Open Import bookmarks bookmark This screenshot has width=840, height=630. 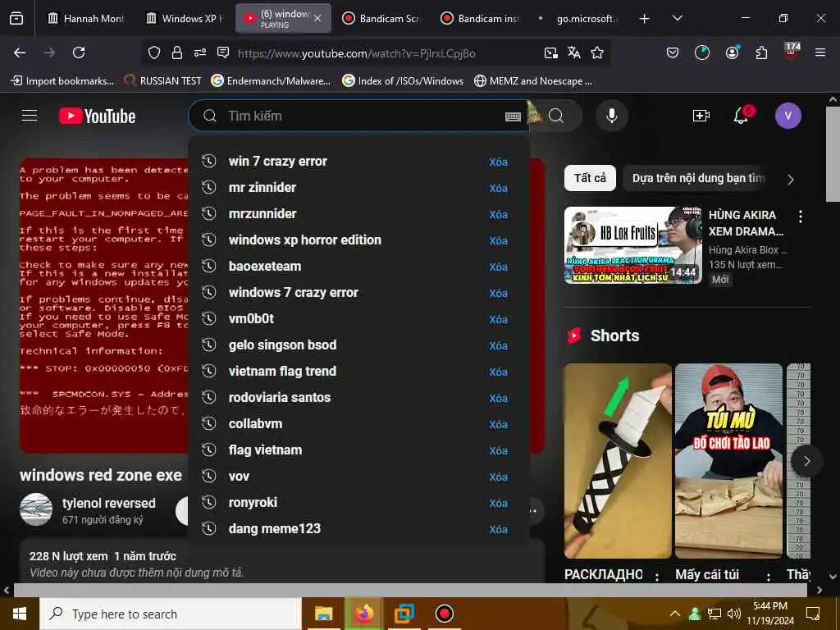click(62, 81)
